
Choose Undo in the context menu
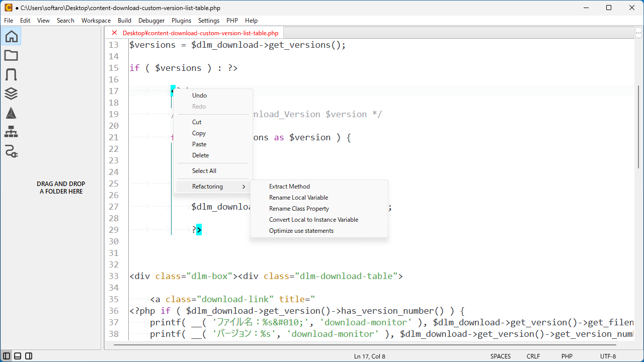click(x=213, y=96)
